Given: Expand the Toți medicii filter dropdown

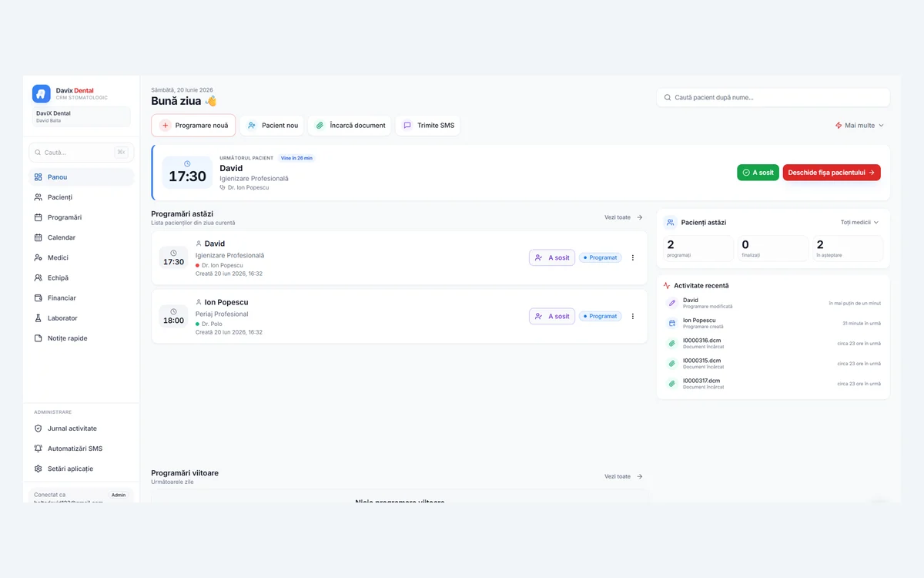Looking at the screenshot, I should coord(859,222).
